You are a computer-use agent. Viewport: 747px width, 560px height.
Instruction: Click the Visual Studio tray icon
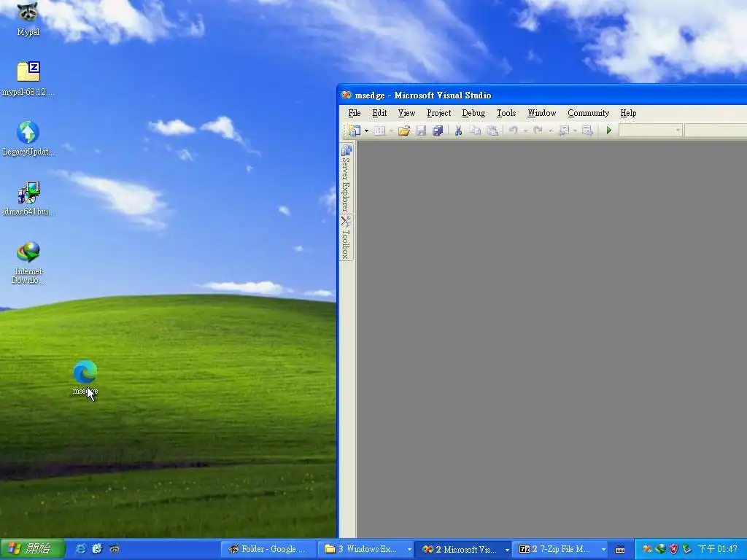coord(647,549)
